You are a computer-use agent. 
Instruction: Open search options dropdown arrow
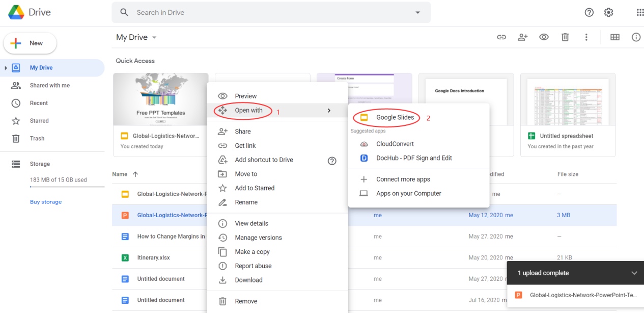tap(418, 13)
